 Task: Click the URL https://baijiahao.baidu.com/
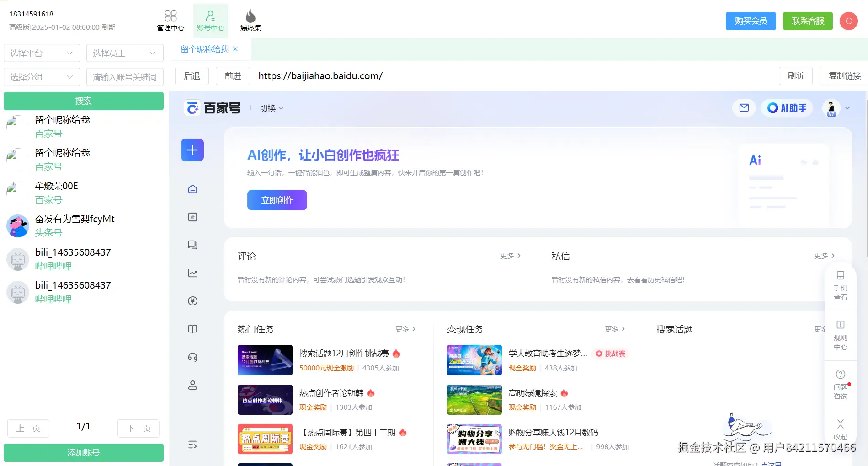(320, 76)
